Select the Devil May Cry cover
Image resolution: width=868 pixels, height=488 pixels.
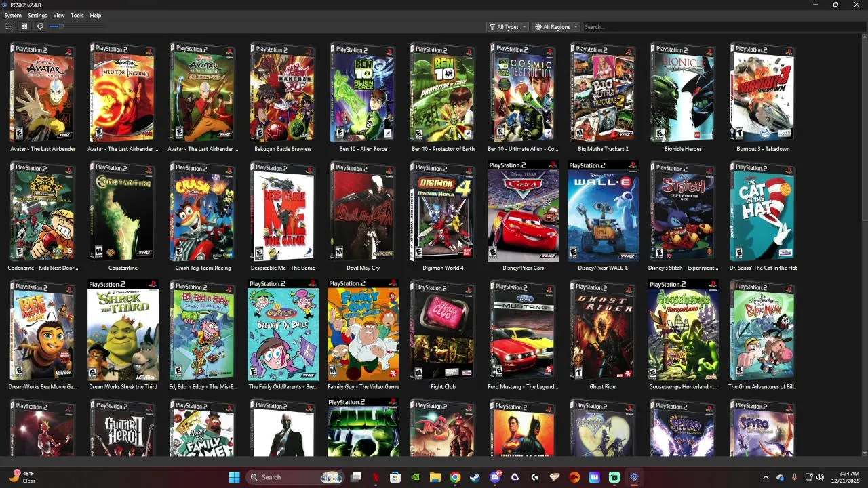(x=363, y=211)
